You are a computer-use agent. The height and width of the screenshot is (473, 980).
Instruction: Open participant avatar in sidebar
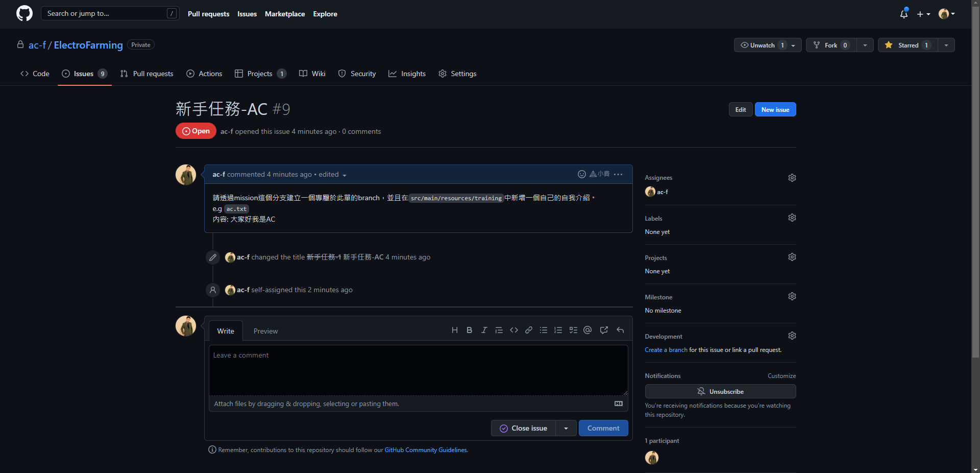click(652, 457)
